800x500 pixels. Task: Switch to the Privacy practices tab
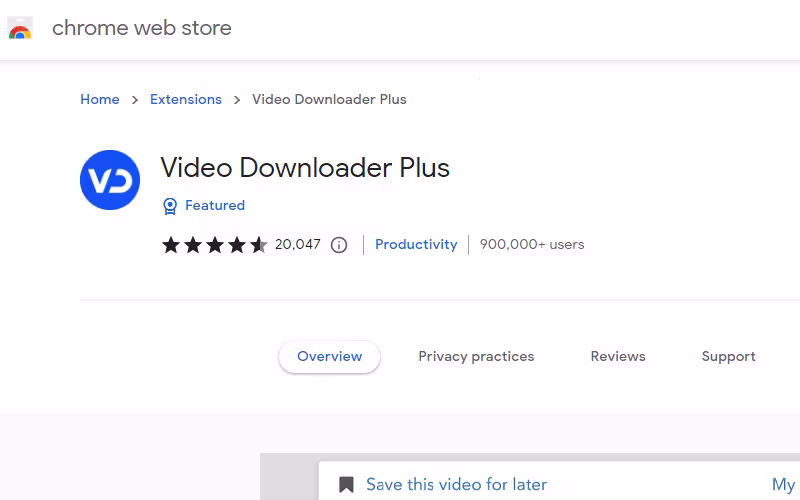tap(476, 356)
